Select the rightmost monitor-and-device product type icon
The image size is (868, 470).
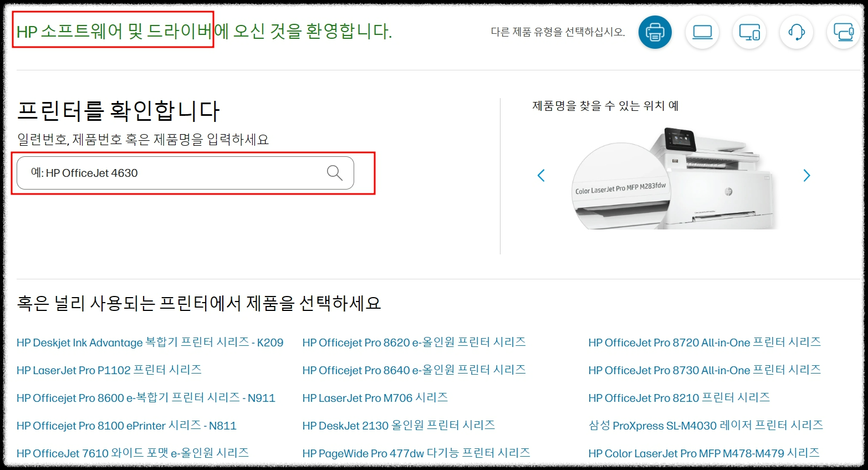click(x=843, y=32)
